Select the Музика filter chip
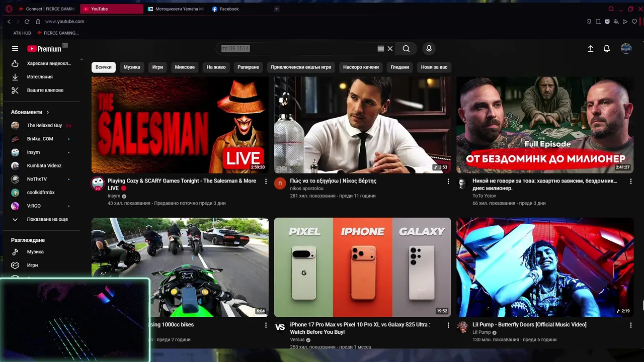This screenshot has height=362, width=644. tap(132, 67)
